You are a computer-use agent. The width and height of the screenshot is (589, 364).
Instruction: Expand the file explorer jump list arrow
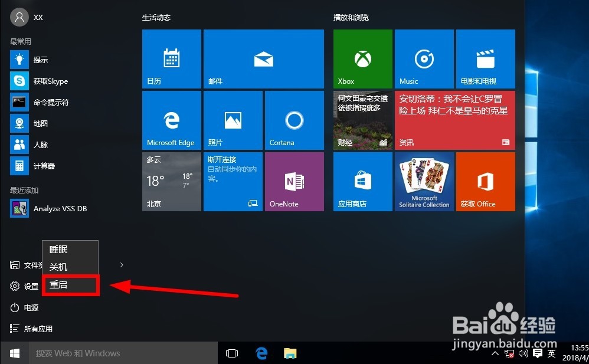[x=122, y=265]
